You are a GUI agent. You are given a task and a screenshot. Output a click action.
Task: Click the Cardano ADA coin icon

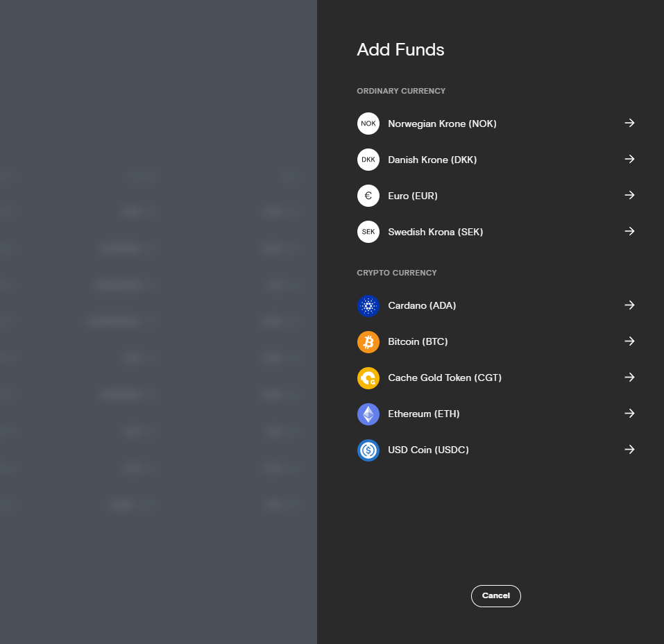click(368, 305)
